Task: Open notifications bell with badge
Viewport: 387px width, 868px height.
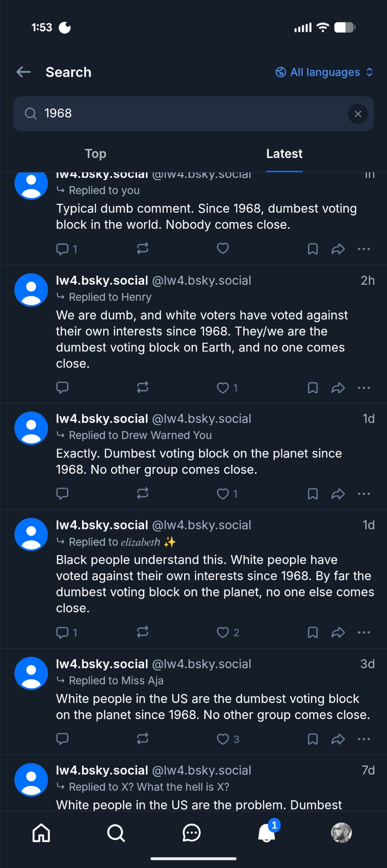Action: click(267, 833)
